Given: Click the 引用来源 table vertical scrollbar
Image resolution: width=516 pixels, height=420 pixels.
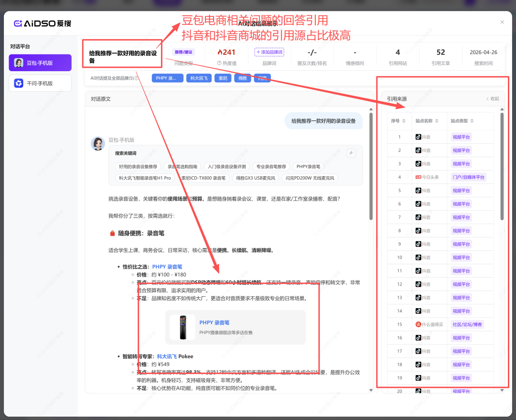Looking at the screenshot, I should [502, 167].
